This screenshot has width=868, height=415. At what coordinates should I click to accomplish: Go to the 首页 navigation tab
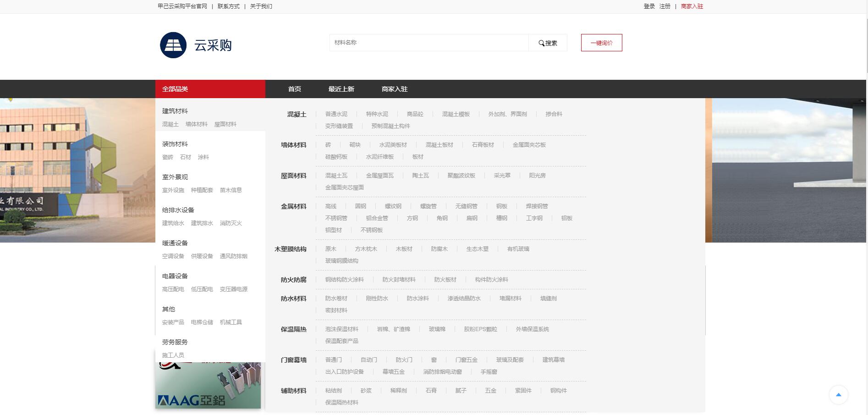(x=294, y=89)
